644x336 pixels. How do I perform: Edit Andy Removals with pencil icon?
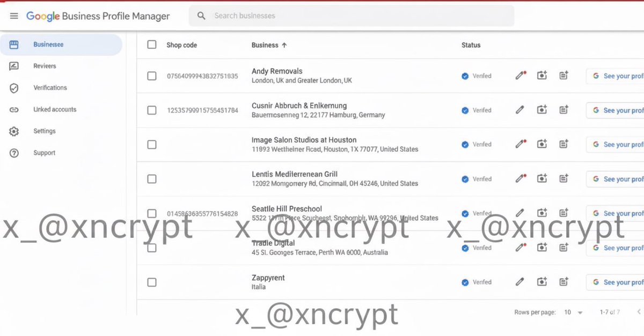[x=519, y=76]
